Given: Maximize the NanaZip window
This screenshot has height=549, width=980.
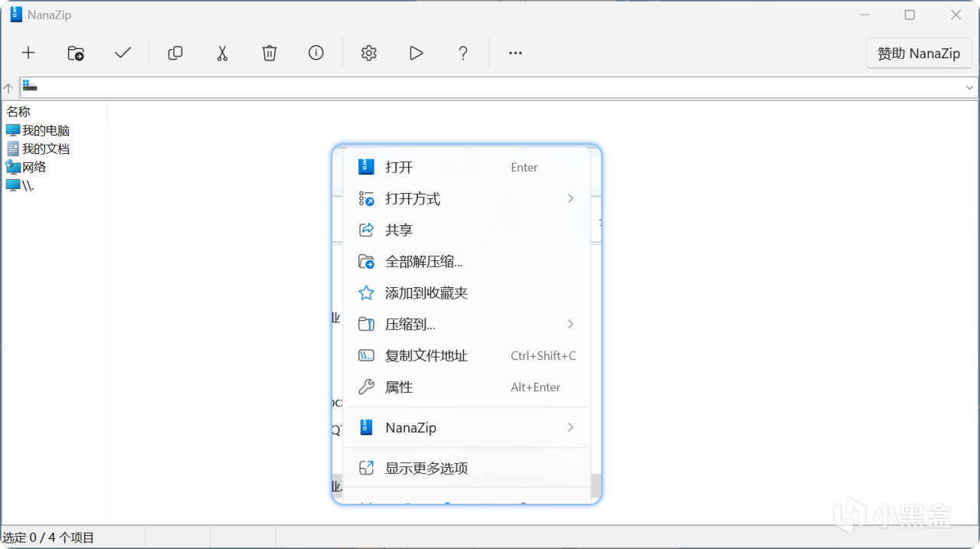Looking at the screenshot, I should 910,15.
